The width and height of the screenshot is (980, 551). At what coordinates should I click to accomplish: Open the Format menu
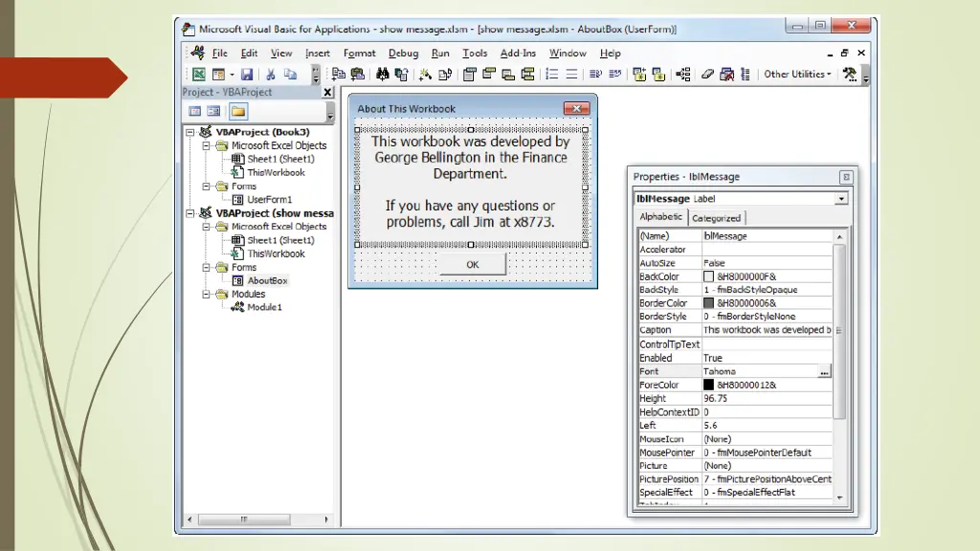click(x=360, y=54)
